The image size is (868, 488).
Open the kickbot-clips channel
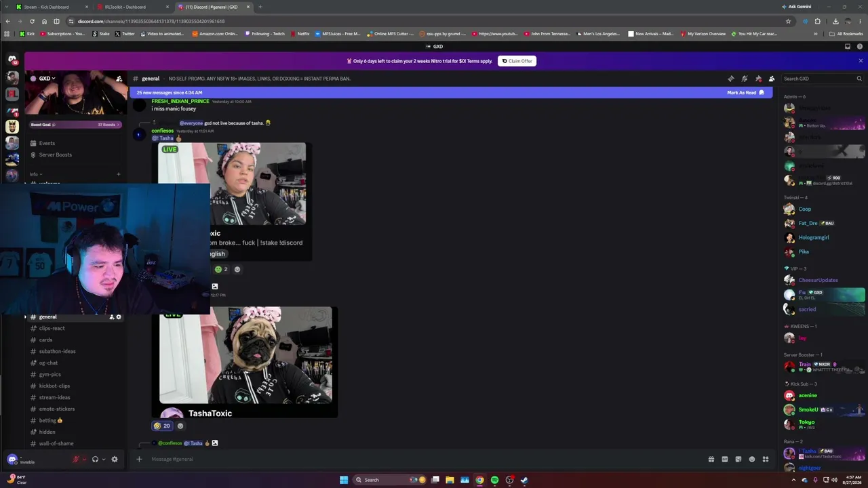tap(54, 386)
